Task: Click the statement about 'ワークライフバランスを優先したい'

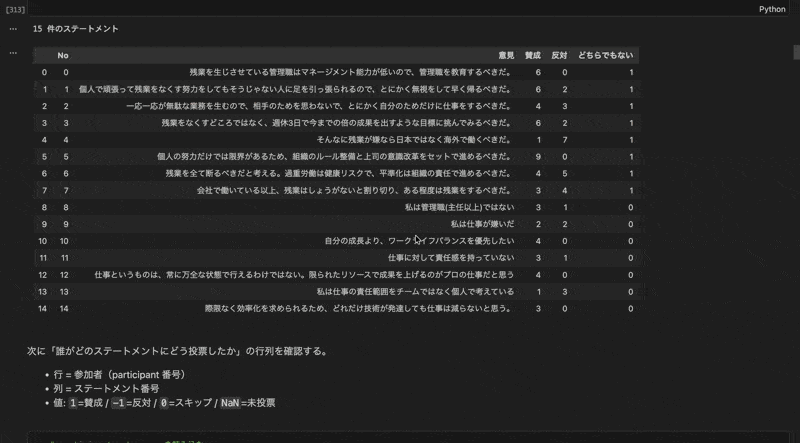Action: pos(419,241)
